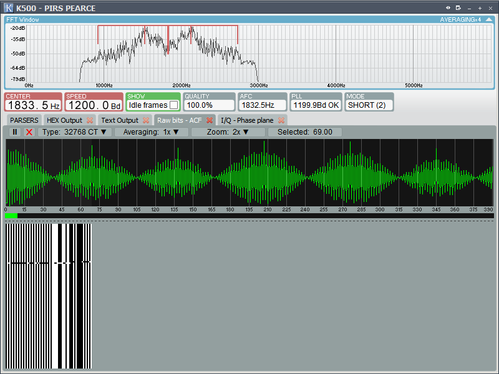Click the K500 application logo icon
This screenshot has height=374, width=499.
pos(9,8)
